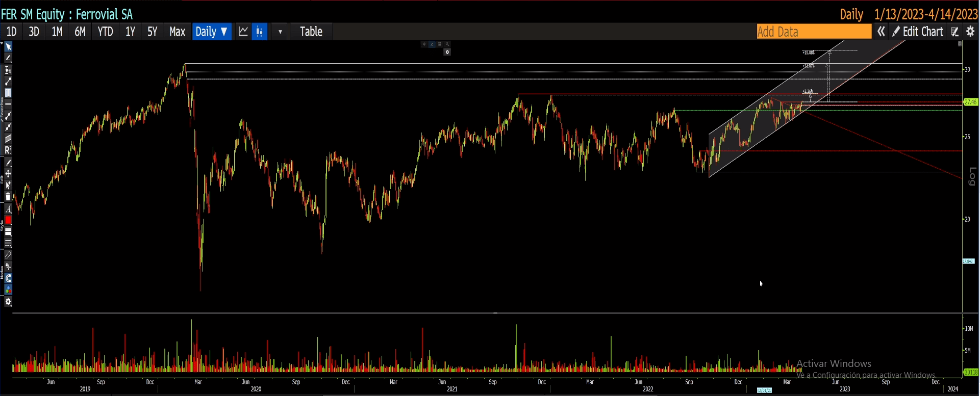Click the highlighted date marker on time axis
Screen dimensions: 980x396
pyautogui.click(x=764, y=390)
